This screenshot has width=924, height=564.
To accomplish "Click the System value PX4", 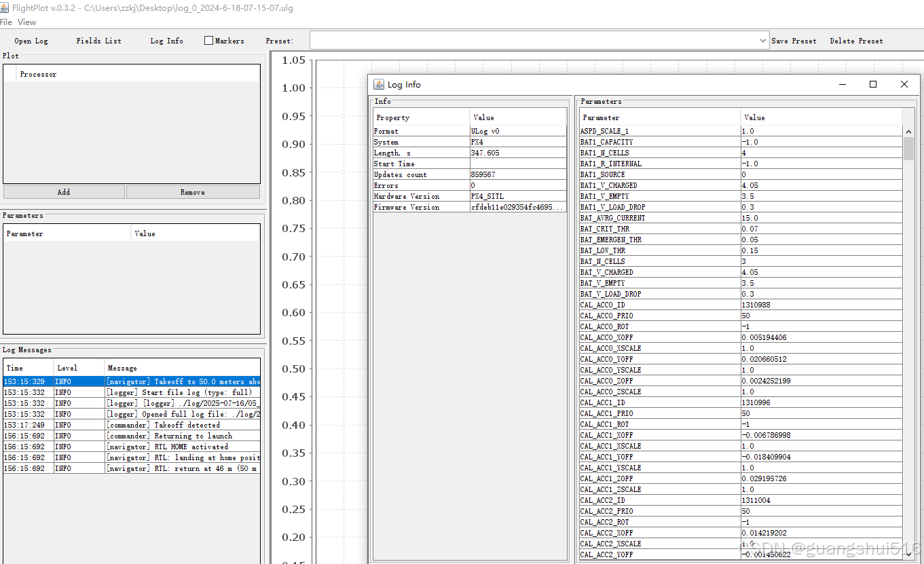I will (x=518, y=142).
